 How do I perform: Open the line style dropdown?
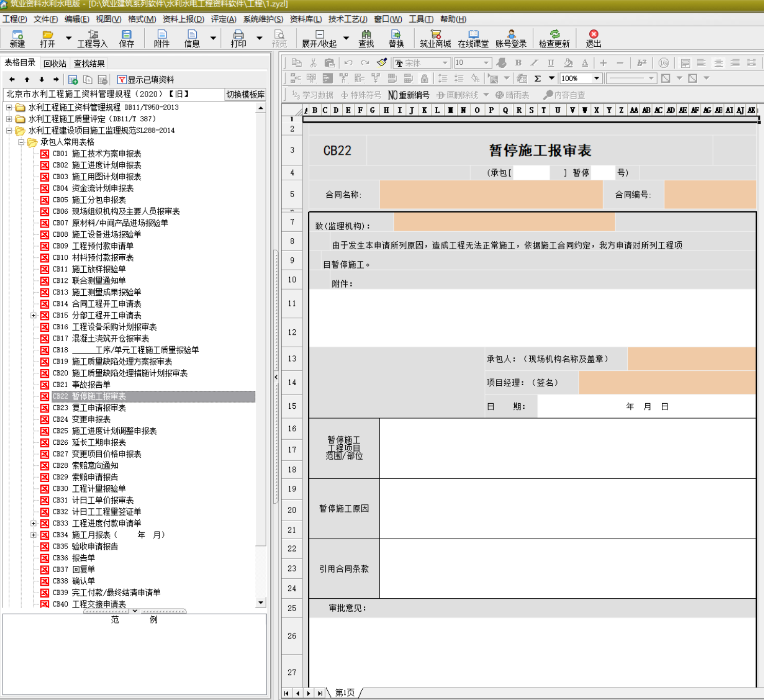pyautogui.click(x=651, y=79)
